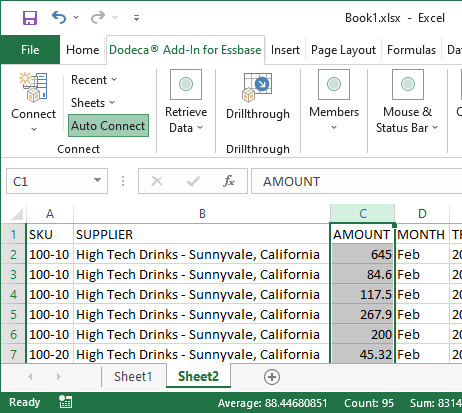Switch to the Page Layout tab
This screenshot has width=462, height=413.
(x=343, y=50)
